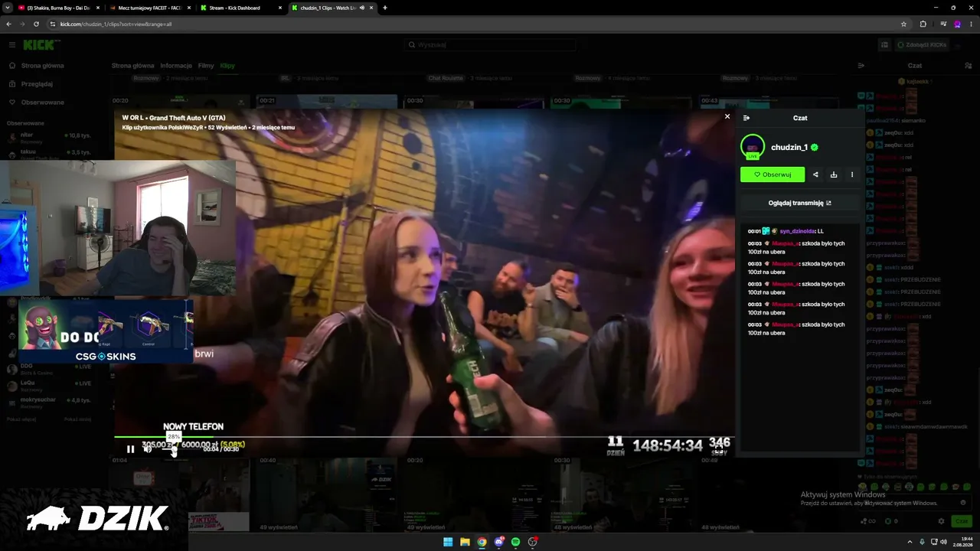Image resolution: width=980 pixels, height=551 pixels.
Task: Close the Kick Dashboard tab
Action: tap(279, 8)
